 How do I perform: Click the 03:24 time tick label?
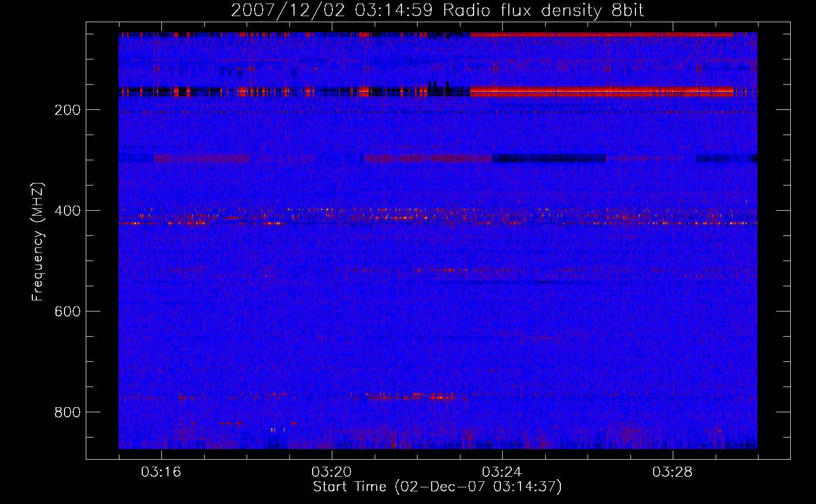coord(502,472)
